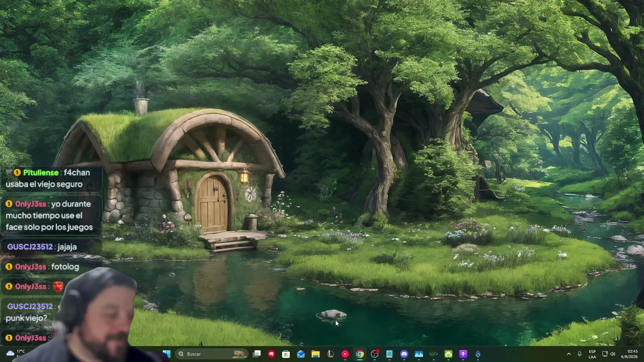Click the red emote in OnlyJ3ss message
The height and width of the screenshot is (362, 644).
pyautogui.click(x=58, y=287)
